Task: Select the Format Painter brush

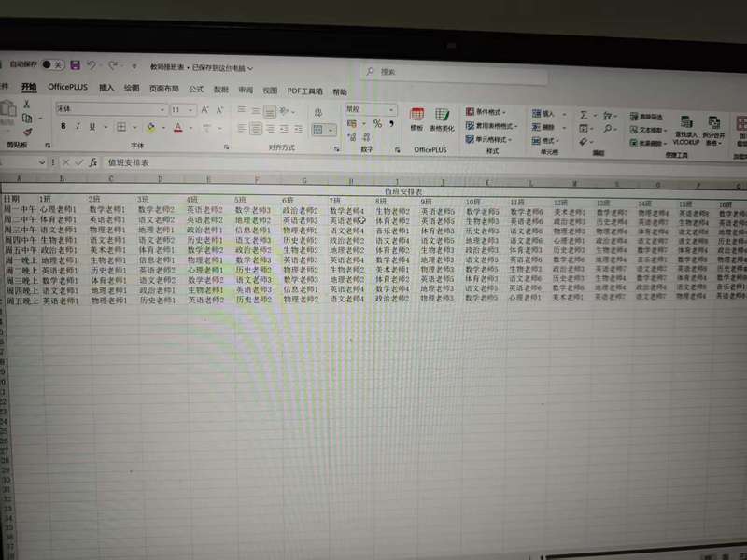Action: pos(28,132)
